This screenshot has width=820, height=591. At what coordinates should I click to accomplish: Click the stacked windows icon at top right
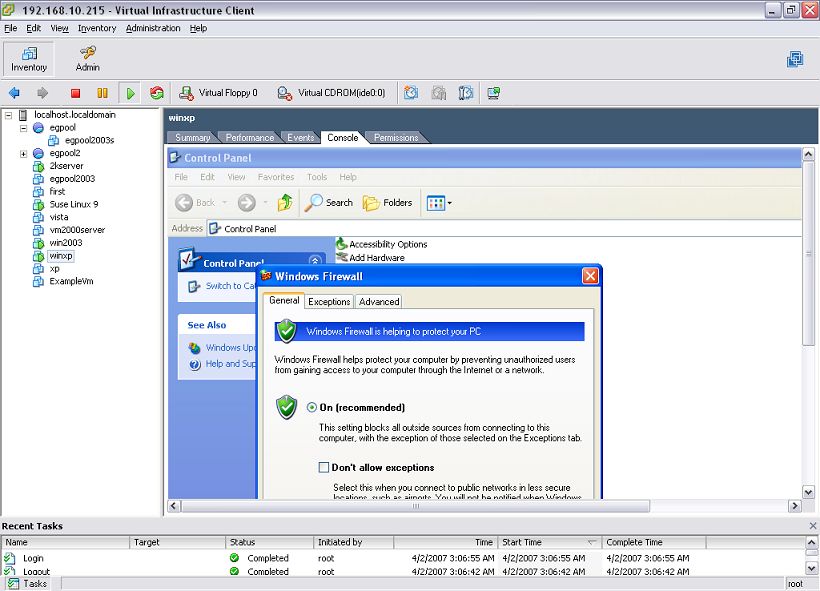point(795,59)
